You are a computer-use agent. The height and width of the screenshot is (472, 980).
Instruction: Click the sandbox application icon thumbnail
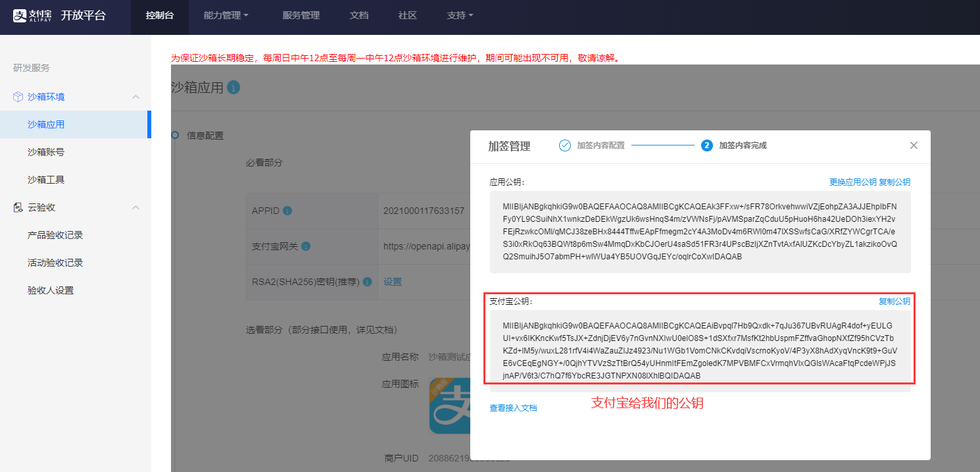[x=450, y=406]
